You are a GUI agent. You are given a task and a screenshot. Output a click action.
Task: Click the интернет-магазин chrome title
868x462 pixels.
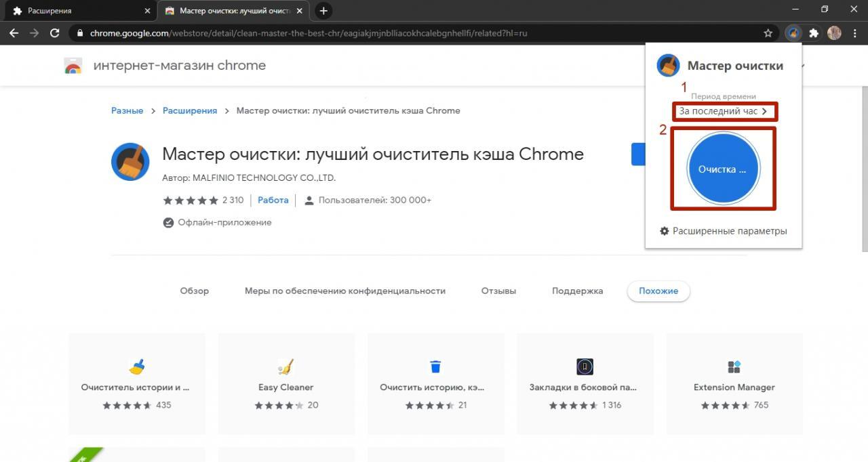pyautogui.click(x=179, y=66)
